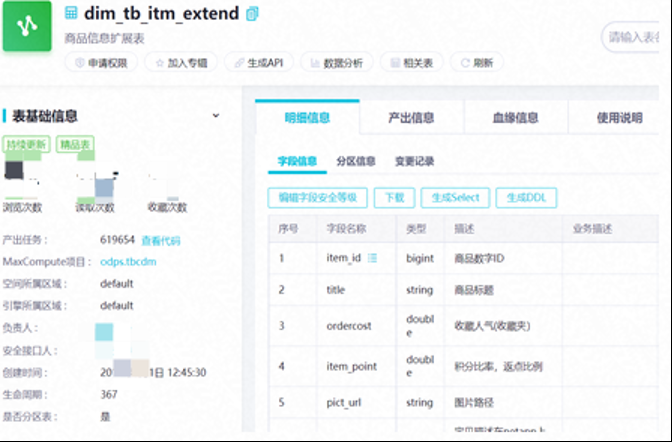Select 变更记录 sub-tab

point(414,161)
